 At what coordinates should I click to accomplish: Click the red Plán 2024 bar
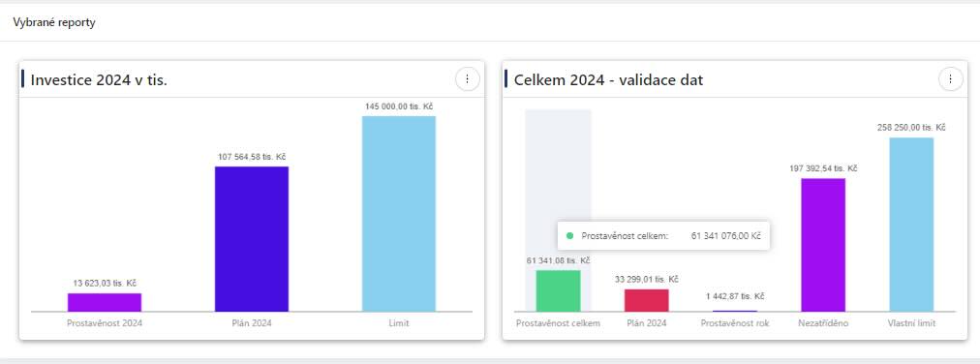646,300
